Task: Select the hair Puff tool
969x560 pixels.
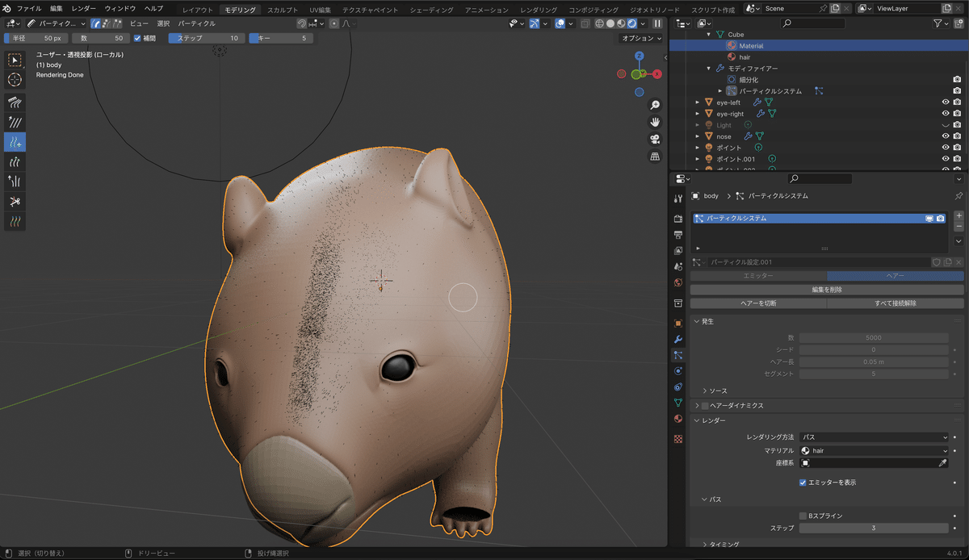Action: click(x=15, y=182)
